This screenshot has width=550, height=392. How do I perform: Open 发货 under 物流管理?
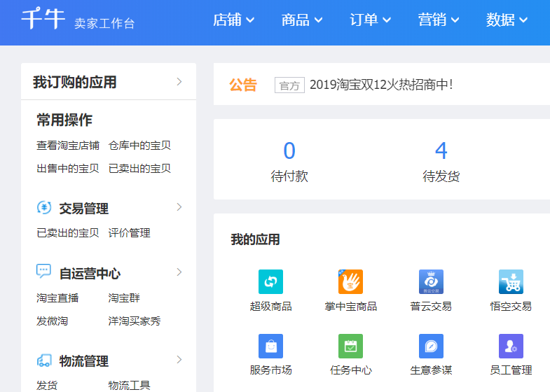point(47,385)
